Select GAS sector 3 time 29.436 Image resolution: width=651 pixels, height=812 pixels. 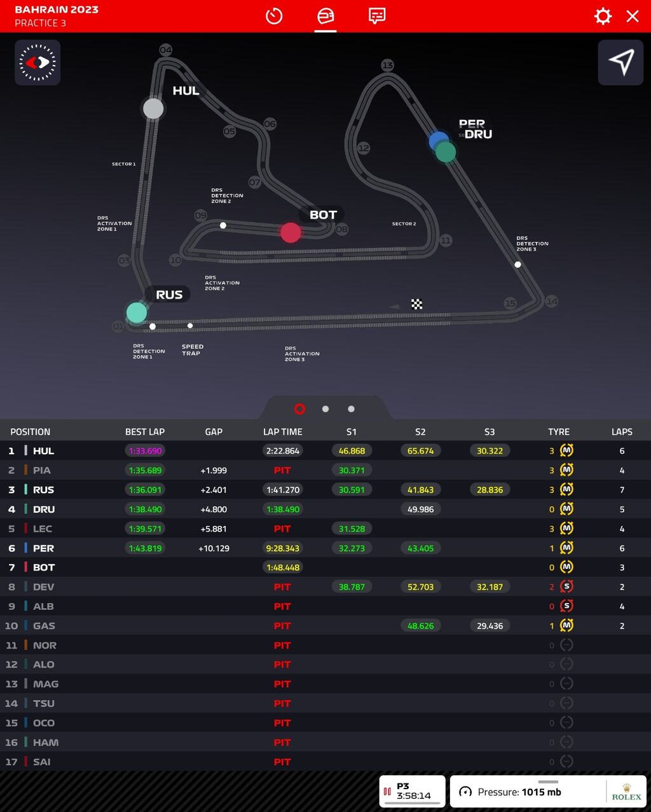[x=490, y=625]
